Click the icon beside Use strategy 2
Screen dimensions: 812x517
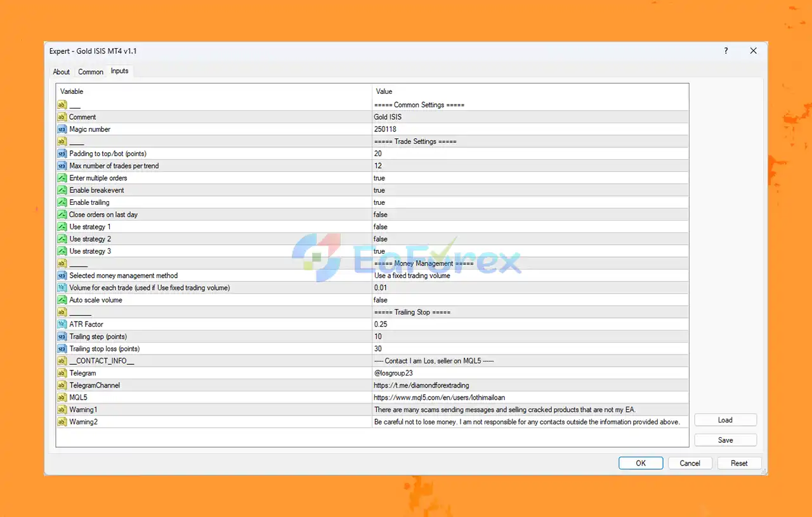coord(62,239)
